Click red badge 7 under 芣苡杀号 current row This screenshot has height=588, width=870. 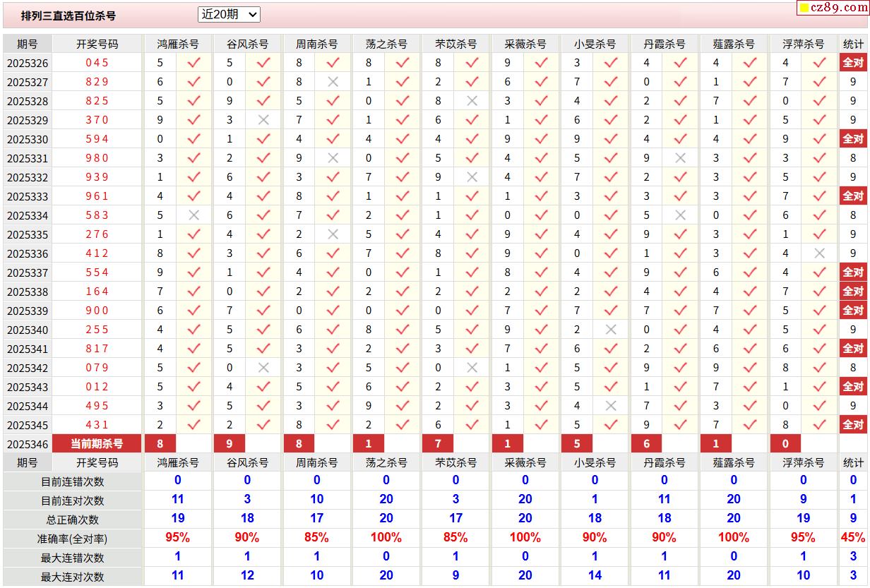pyautogui.click(x=438, y=444)
